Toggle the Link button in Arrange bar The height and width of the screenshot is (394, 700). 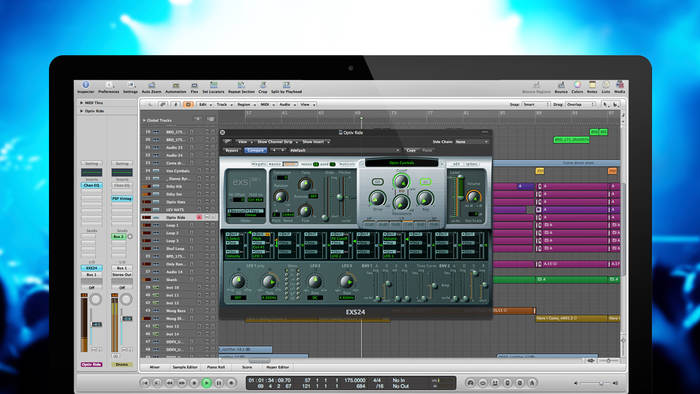163,104
